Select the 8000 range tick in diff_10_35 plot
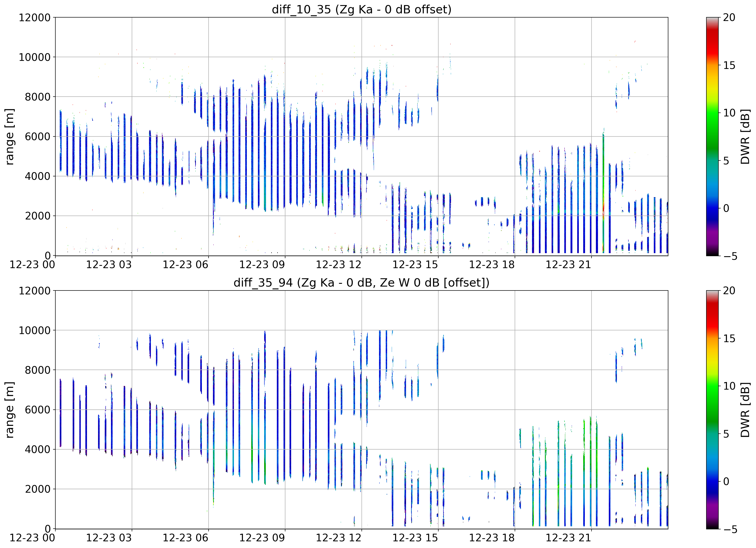 [38, 97]
